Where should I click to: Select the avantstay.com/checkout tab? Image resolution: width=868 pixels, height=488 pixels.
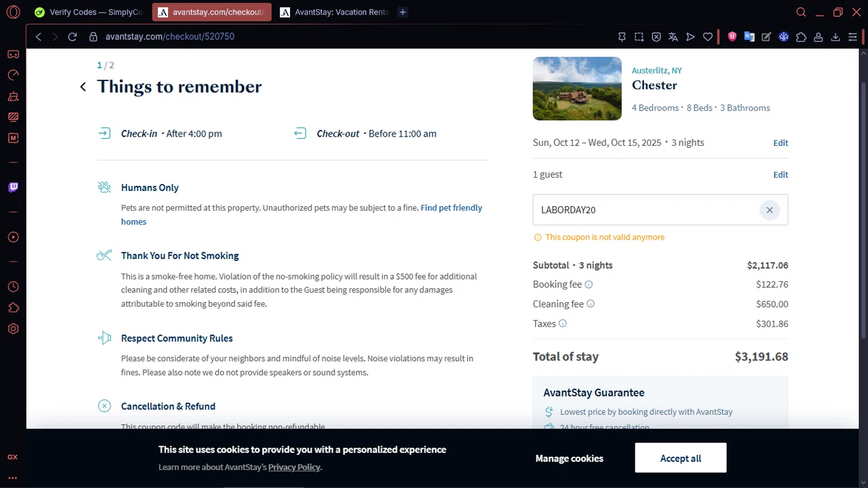pos(212,12)
